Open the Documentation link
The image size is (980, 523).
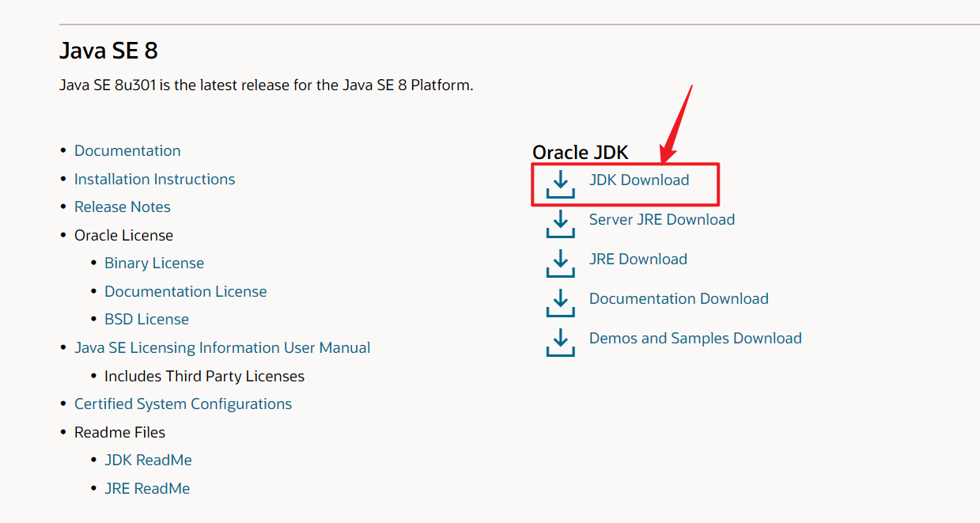[x=127, y=150]
